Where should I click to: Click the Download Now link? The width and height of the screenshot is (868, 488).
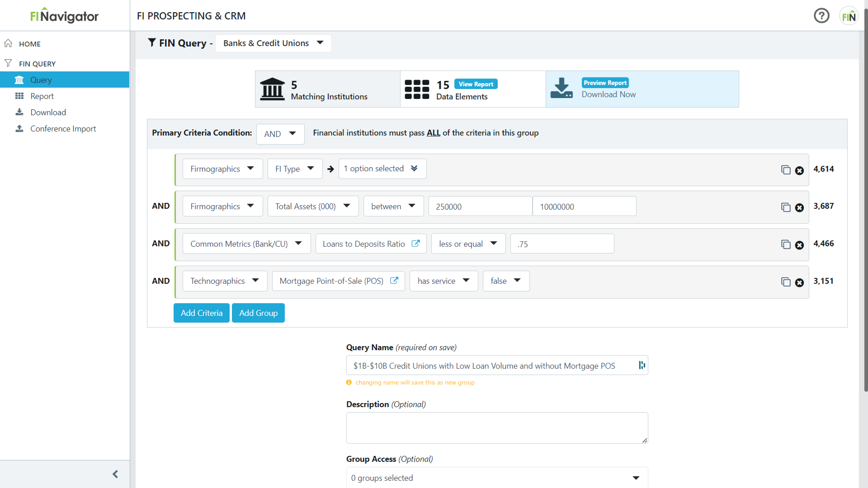tap(609, 94)
